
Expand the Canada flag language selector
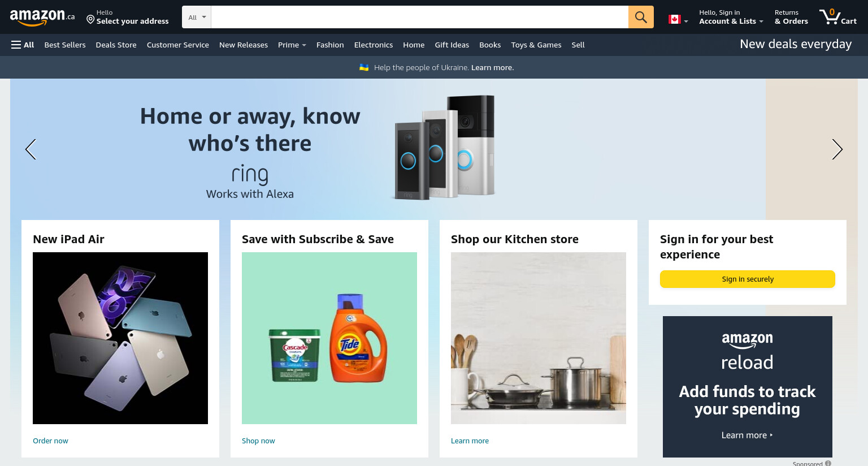coord(678,20)
